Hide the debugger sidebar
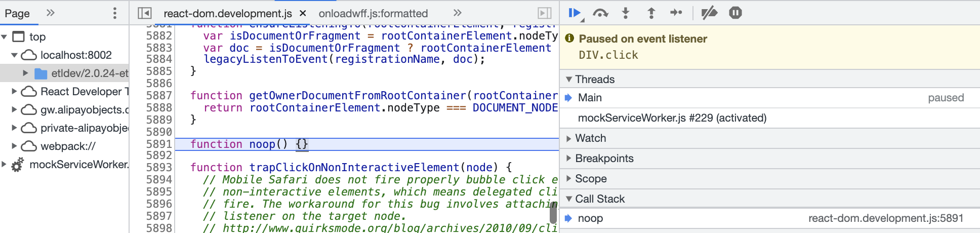 [x=544, y=13]
